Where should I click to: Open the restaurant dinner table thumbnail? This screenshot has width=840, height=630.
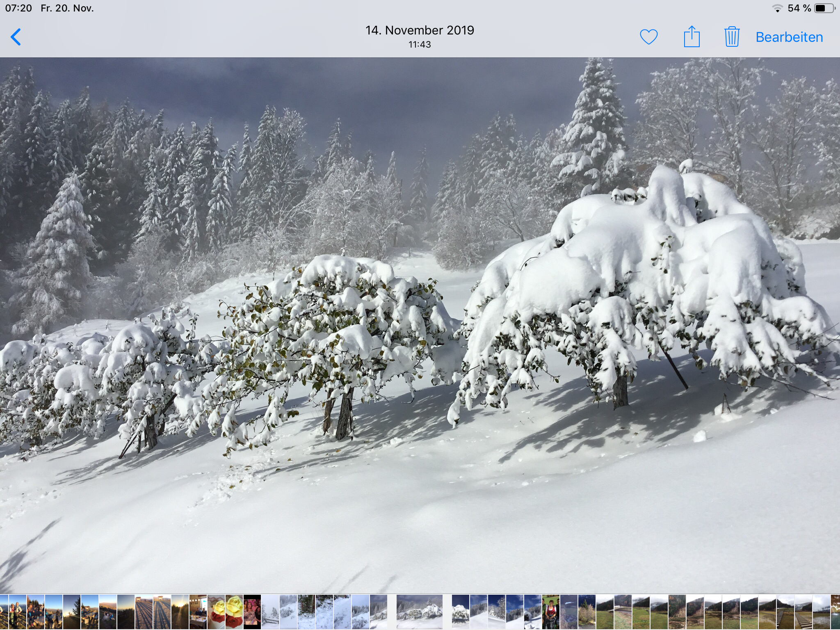198,612
